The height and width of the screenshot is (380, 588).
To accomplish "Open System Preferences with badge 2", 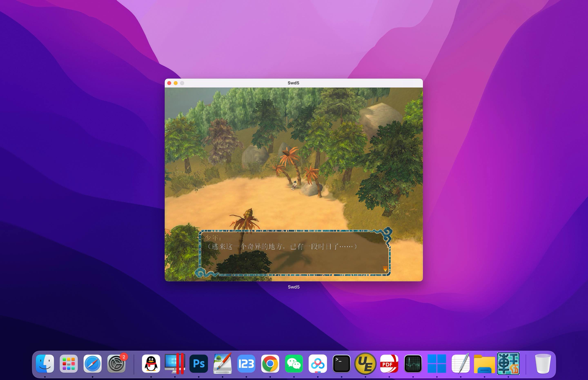I will (116, 363).
